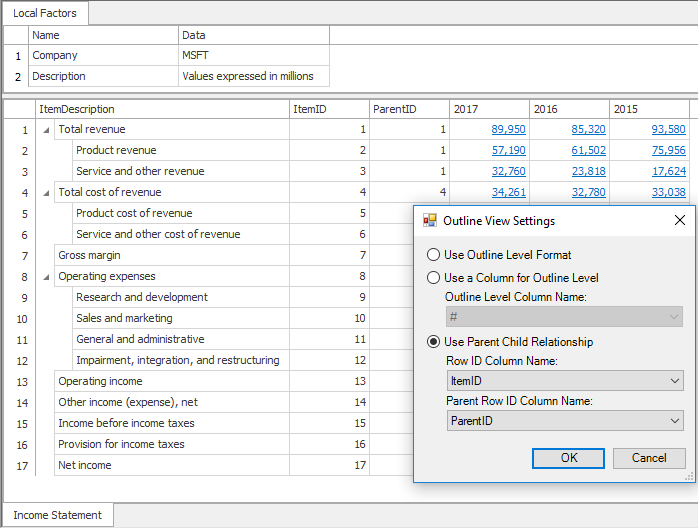The width and height of the screenshot is (698, 529).
Task: Select ItemID cell with value 13
Action: click(329, 381)
